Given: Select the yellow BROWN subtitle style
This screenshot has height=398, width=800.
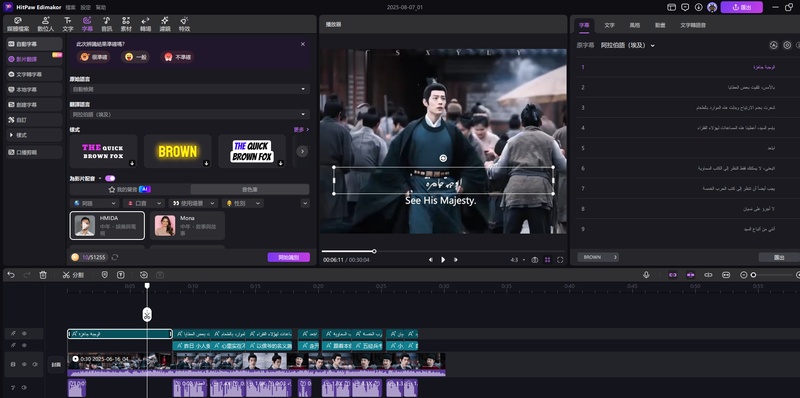Looking at the screenshot, I should click(x=178, y=151).
